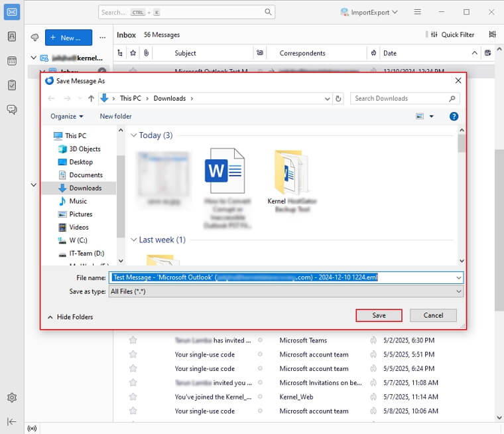Click New folder button
This screenshot has width=504, height=434.
115,116
